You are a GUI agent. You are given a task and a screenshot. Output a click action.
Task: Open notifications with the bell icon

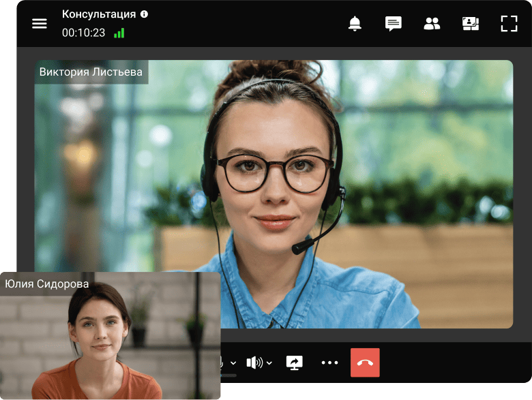(x=355, y=24)
